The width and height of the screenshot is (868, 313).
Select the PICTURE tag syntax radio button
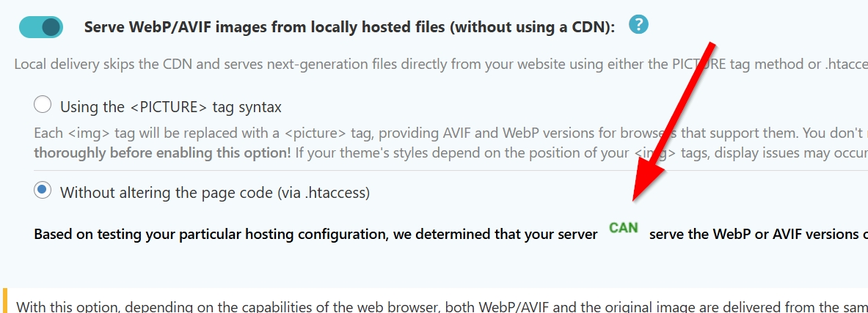pyautogui.click(x=43, y=105)
